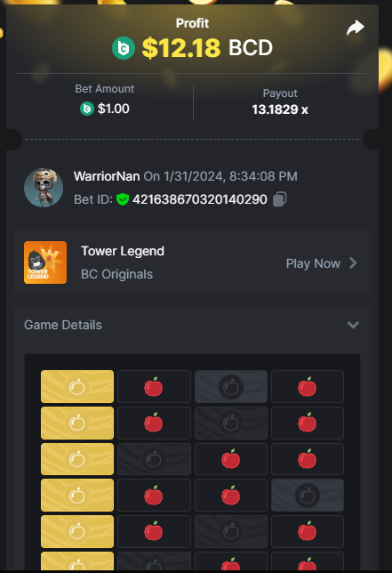This screenshot has width=392, height=573.
Task: Click the share arrow icon
Action: tap(356, 28)
